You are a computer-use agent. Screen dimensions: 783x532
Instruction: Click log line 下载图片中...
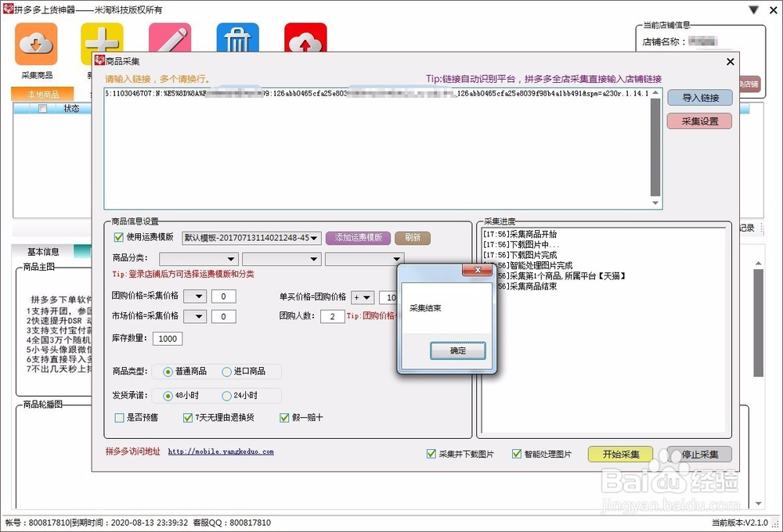[x=521, y=245]
